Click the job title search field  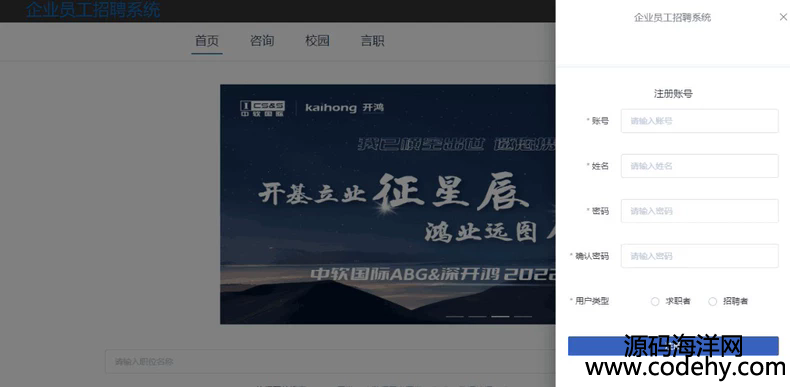pyautogui.click(x=330, y=361)
